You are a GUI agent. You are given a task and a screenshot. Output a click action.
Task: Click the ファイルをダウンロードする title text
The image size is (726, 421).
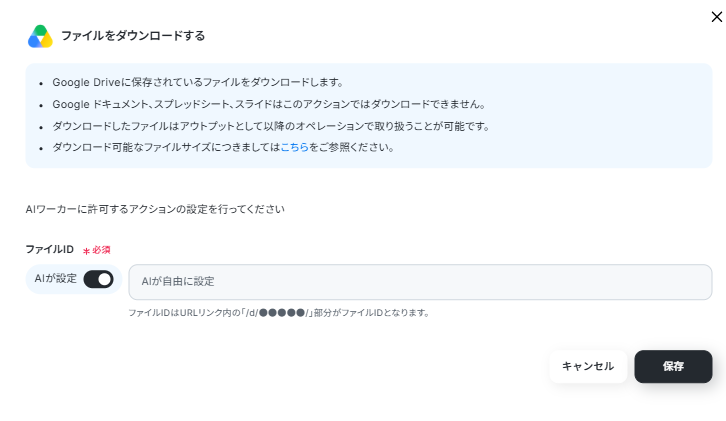(x=133, y=36)
